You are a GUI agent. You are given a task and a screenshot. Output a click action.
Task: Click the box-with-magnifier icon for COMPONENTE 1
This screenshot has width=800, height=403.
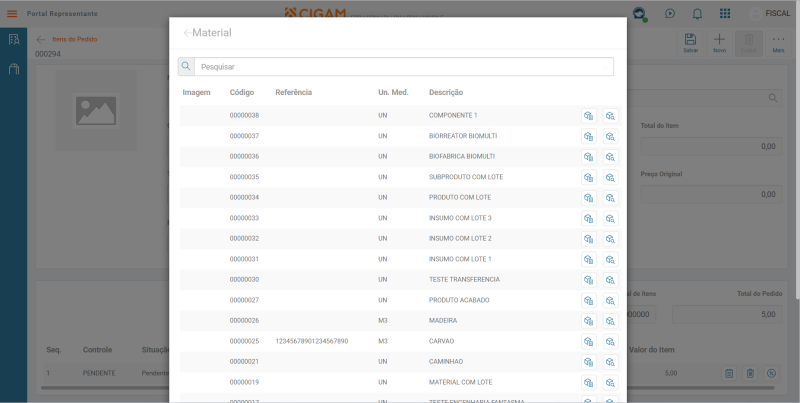click(x=610, y=116)
